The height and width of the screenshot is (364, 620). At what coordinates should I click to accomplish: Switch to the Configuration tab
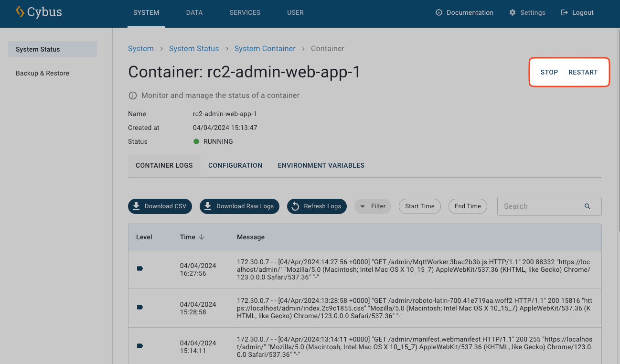coord(235,165)
